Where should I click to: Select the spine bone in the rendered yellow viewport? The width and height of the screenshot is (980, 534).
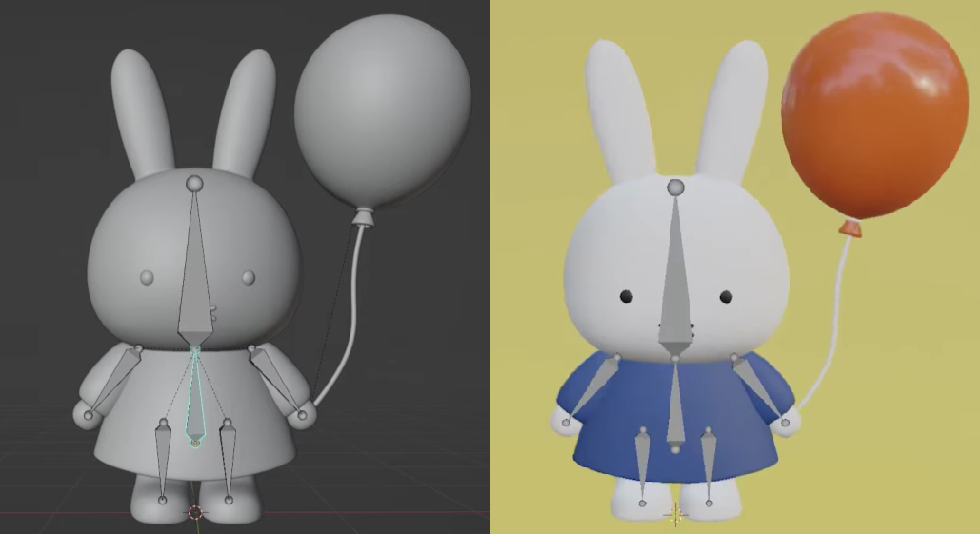point(675,405)
